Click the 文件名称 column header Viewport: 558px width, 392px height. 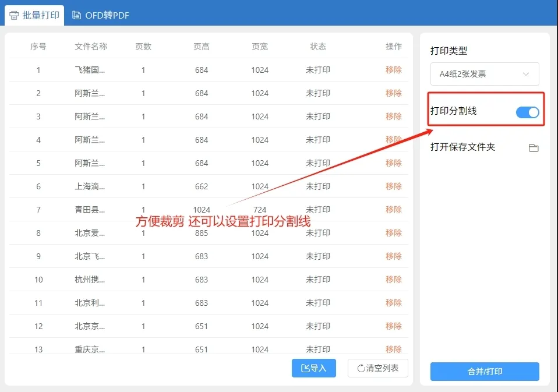(91, 47)
